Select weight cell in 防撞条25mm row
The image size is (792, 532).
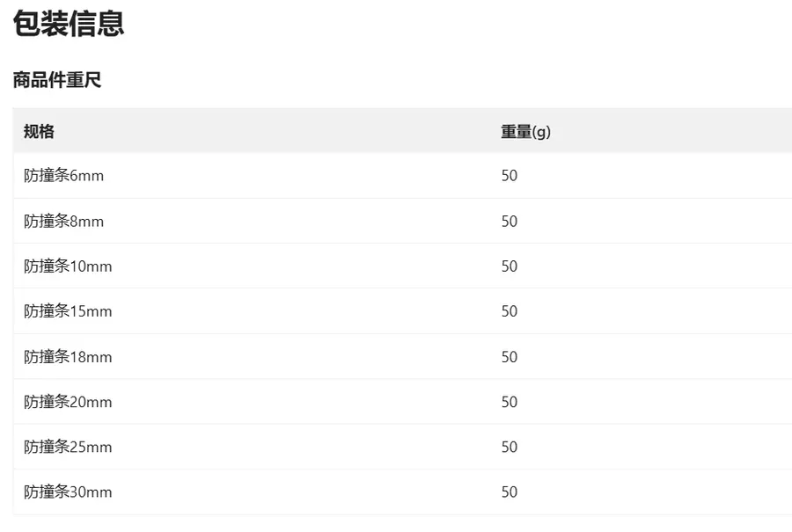pyautogui.click(x=510, y=447)
